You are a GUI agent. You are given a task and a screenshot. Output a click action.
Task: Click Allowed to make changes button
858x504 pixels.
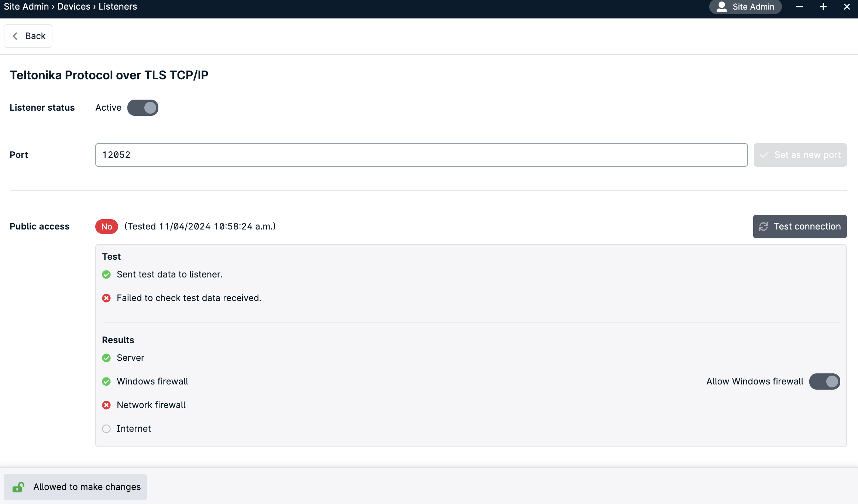click(x=75, y=487)
